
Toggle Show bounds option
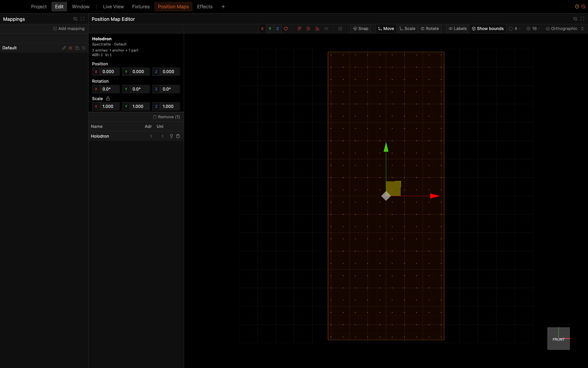click(488, 29)
